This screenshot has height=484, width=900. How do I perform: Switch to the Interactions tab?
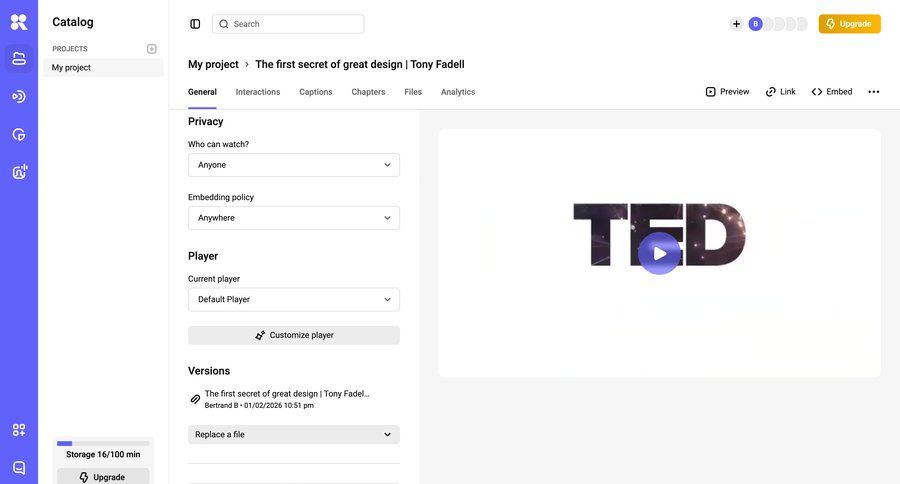pyautogui.click(x=258, y=92)
